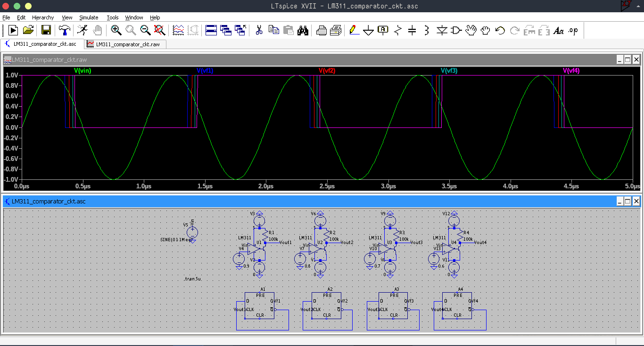The height and width of the screenshot is (346, 644).
Task: Minimize the schematic asc pane
Action: click(619, 202)
